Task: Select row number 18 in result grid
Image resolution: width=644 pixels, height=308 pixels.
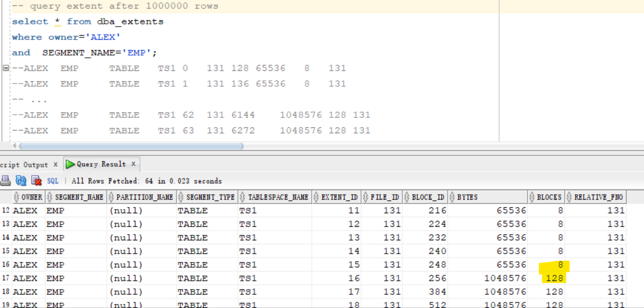Action: [x=6, y=292]
